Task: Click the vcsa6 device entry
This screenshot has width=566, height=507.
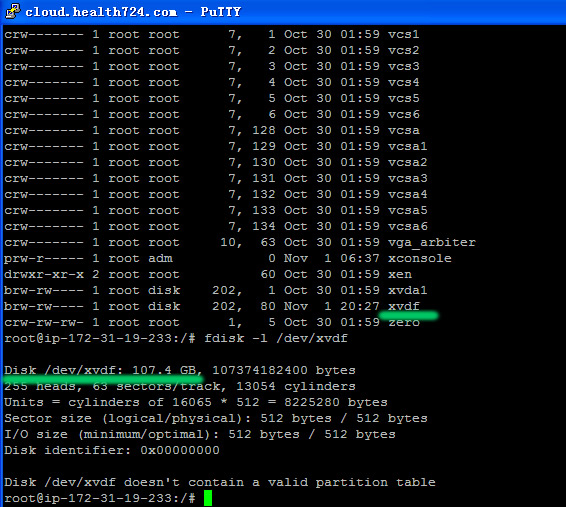Action: point(408,227)
